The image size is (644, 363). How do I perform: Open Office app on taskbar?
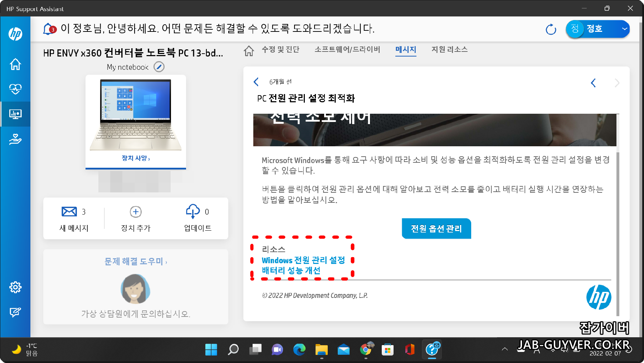click(410, 349)
